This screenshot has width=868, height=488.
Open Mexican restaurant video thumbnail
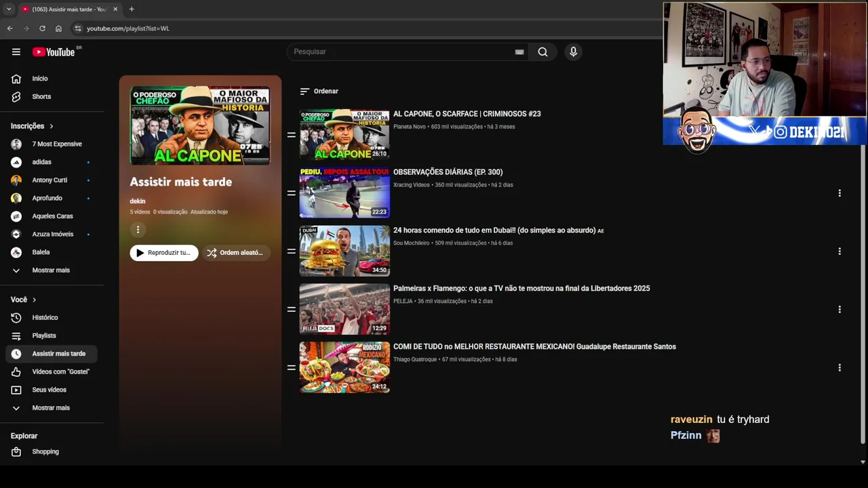344,367
